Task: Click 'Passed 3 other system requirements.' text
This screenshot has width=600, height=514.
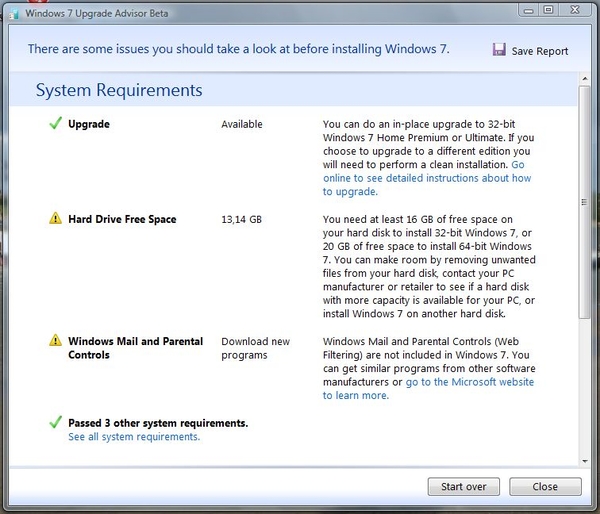Action: (158, 423)
